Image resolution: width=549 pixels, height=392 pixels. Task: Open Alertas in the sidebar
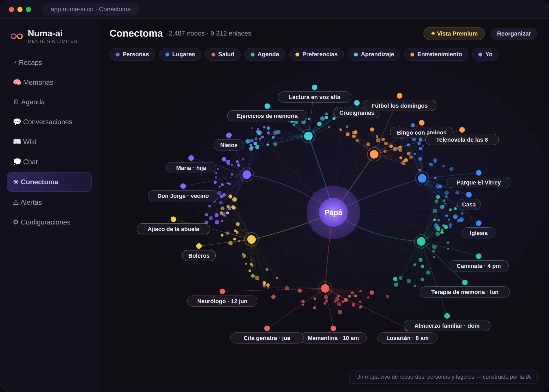coord(49,202)
